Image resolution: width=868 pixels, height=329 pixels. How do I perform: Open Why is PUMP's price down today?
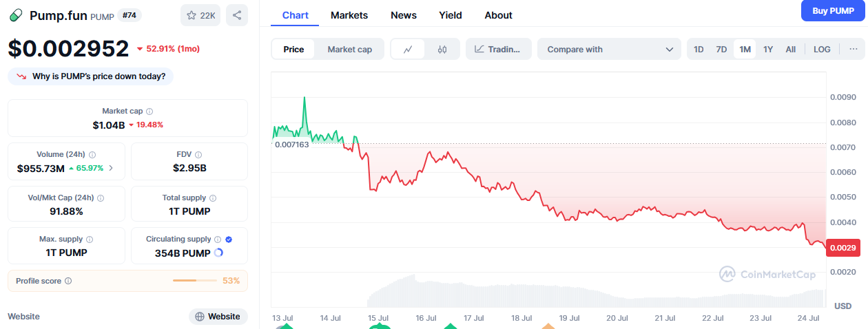pos(91,76)
